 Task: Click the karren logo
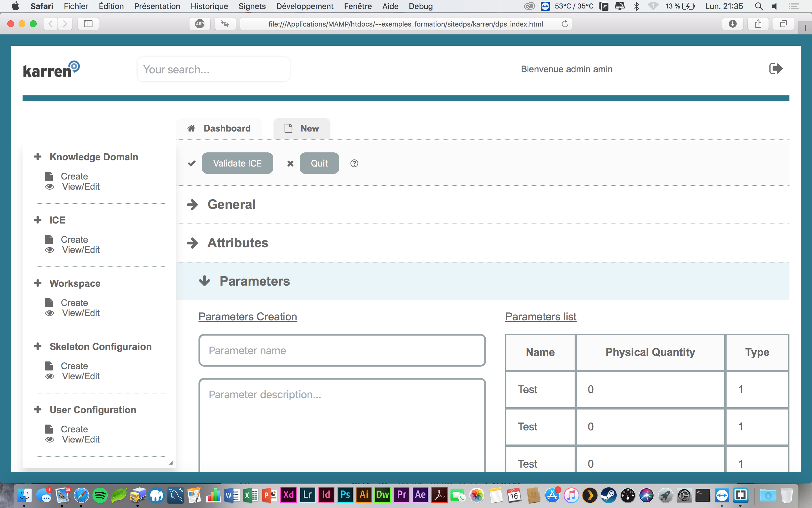click(51, 69)
